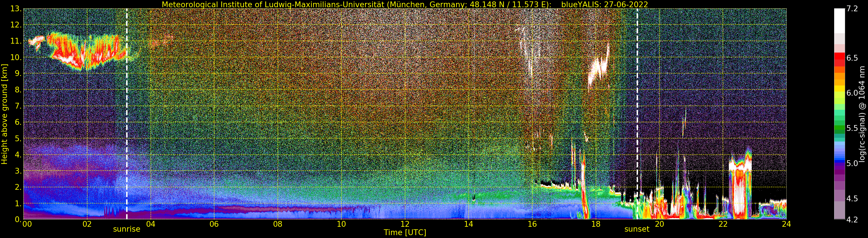Click the "Time [UTC]" axis label

(405, 233)
